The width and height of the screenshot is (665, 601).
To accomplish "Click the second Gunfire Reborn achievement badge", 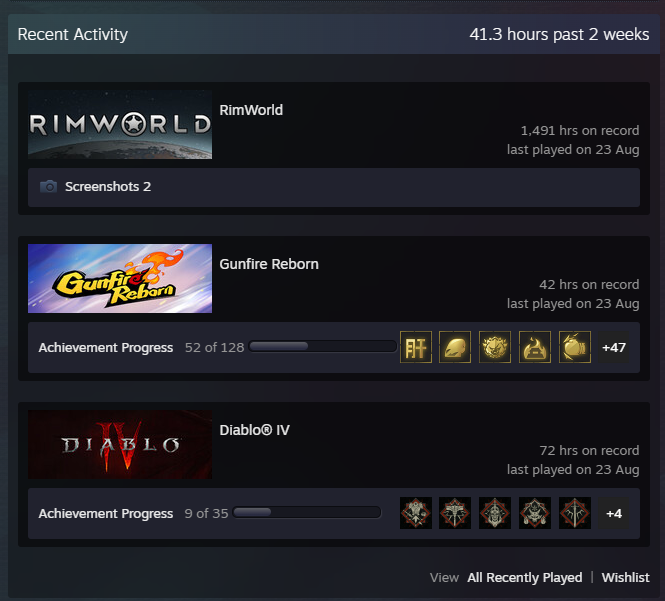I will pos(455,347).
